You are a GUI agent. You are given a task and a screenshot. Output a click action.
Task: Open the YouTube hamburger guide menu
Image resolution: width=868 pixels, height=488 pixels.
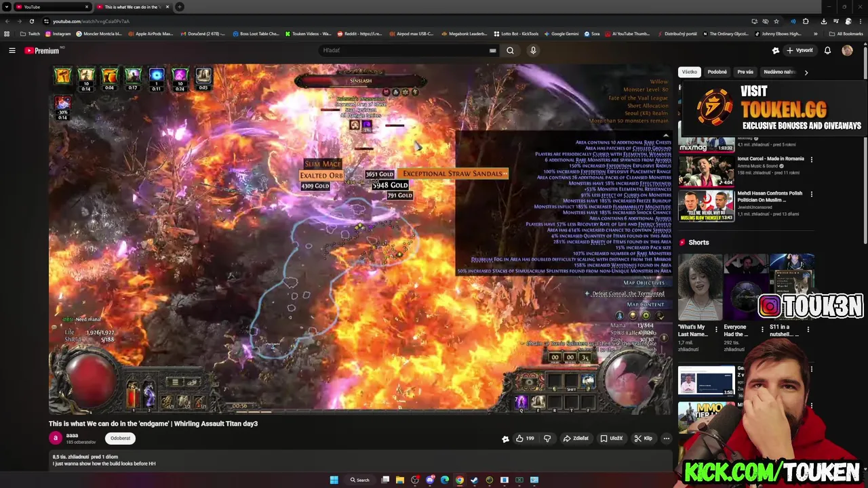(12, 50)
